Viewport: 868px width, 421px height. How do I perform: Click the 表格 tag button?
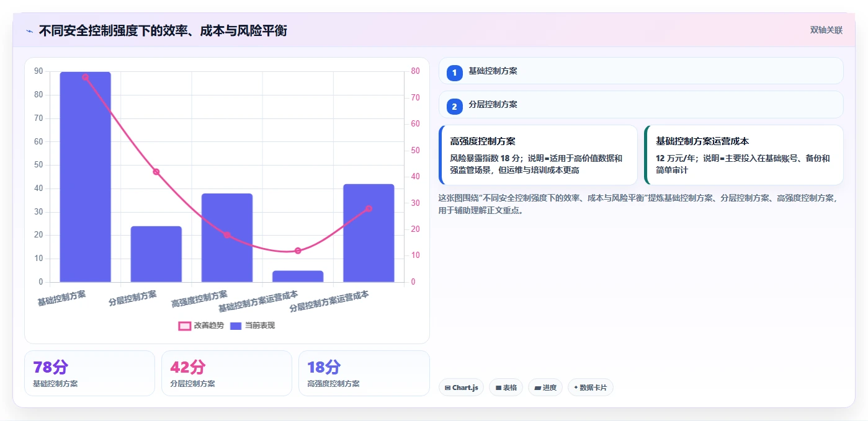(x=506, y=388)
